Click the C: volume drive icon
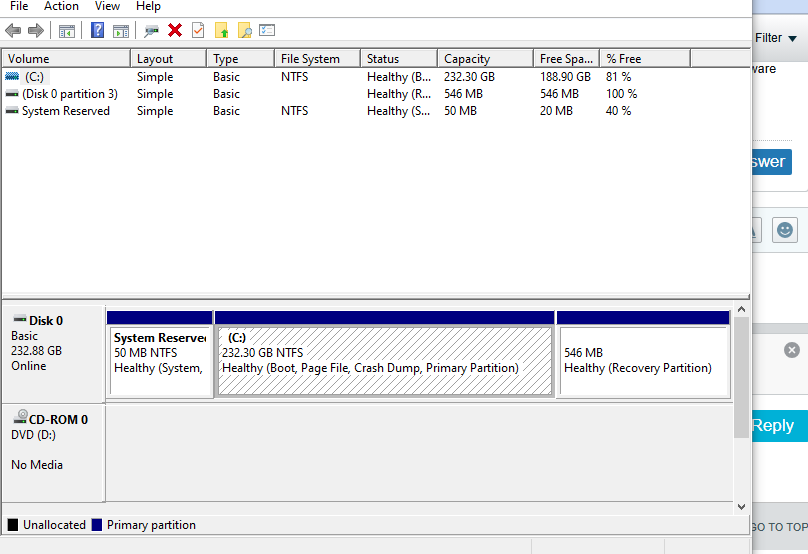The width and height of the screenshot is (808, 554). tap(12, 76)
